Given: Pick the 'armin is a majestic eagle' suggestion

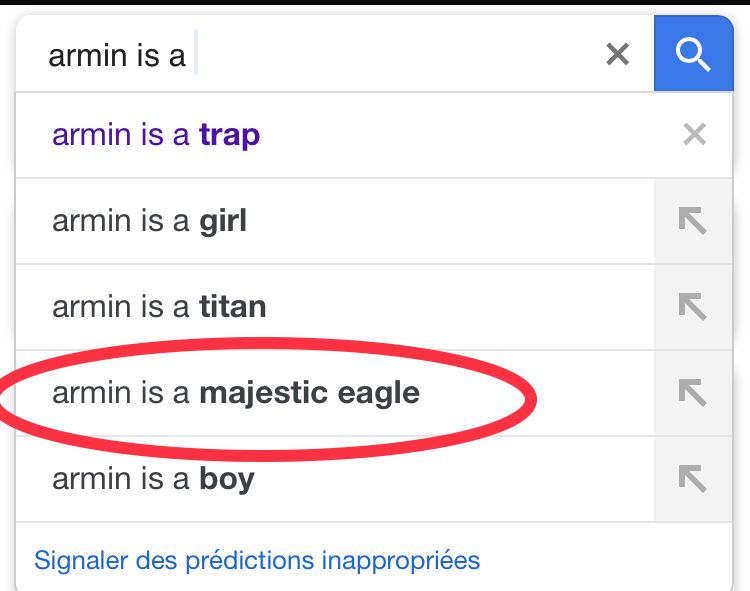Looking at the screenshot, I should (335, 393).
